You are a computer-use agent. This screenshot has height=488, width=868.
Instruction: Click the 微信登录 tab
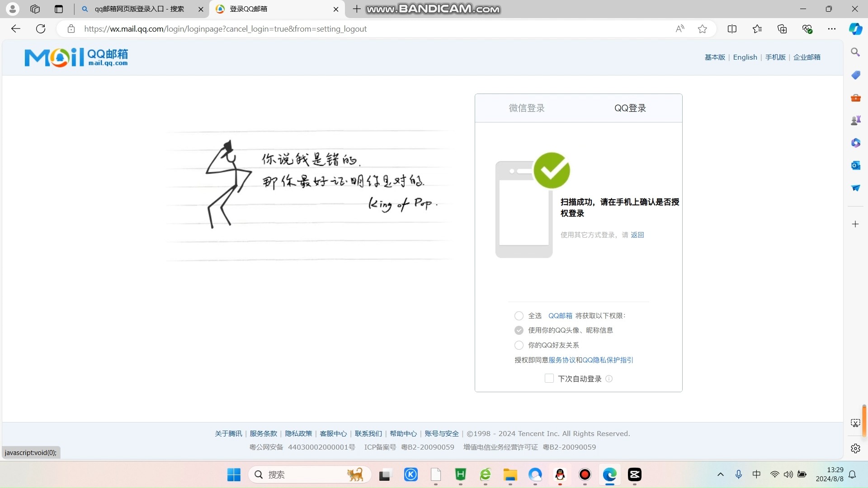point(526,108)
